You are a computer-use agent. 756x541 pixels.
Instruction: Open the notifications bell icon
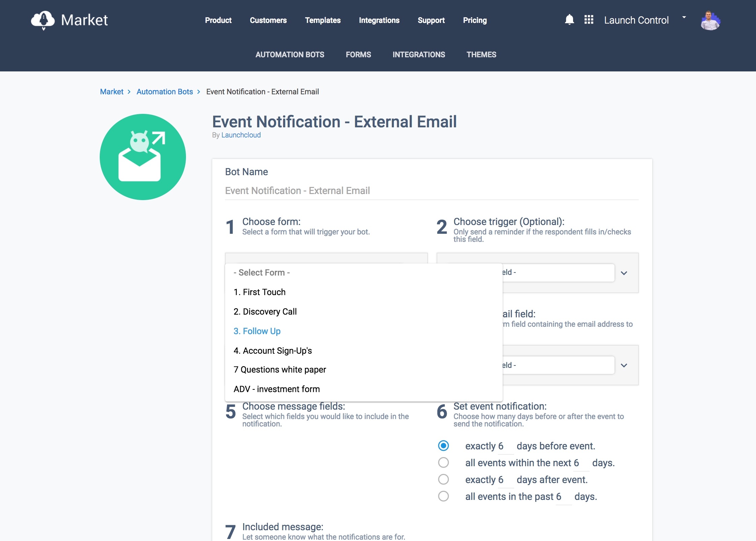(570, 20)
